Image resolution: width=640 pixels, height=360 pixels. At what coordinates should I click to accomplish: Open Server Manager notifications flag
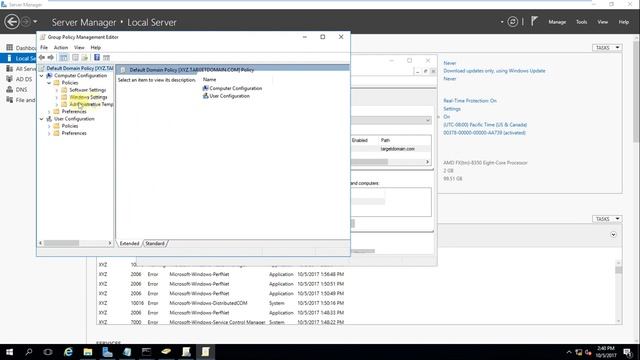(x=534, y=21)
